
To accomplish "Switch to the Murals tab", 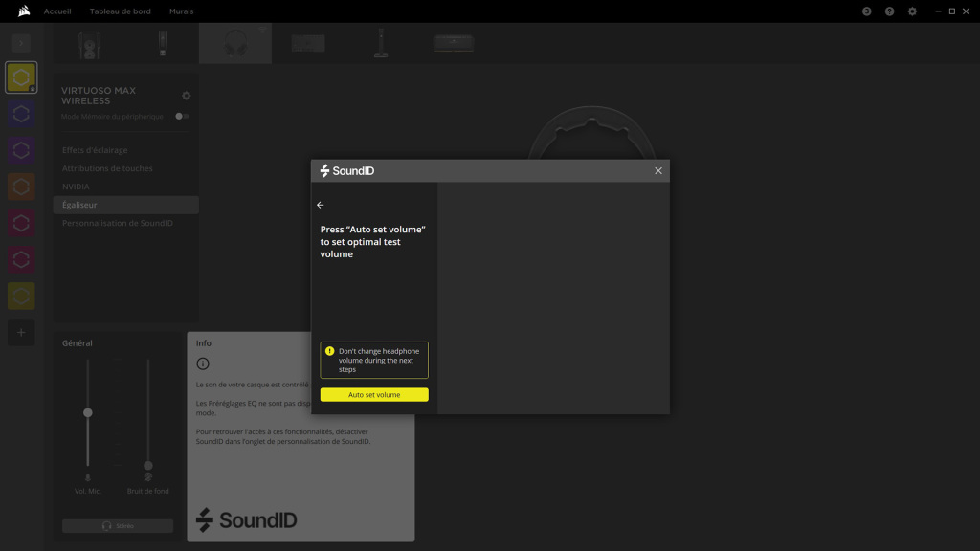I will (x=181, y=11).
